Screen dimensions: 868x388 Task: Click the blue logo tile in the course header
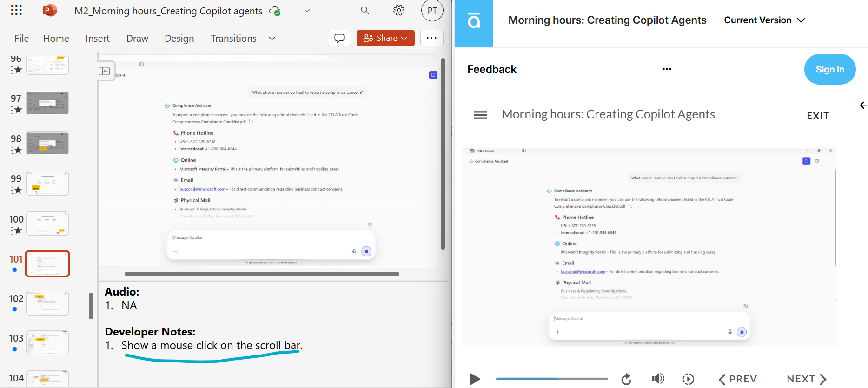(474, 24)
